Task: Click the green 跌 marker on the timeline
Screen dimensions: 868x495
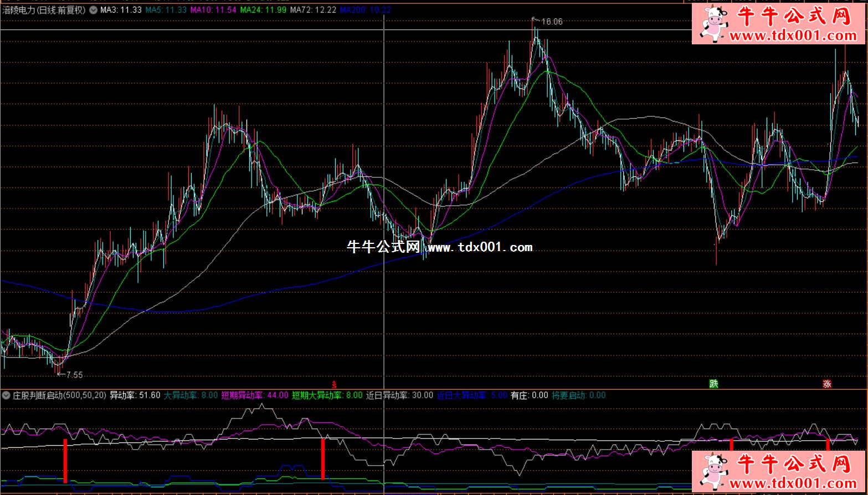Action: point(713,384)
